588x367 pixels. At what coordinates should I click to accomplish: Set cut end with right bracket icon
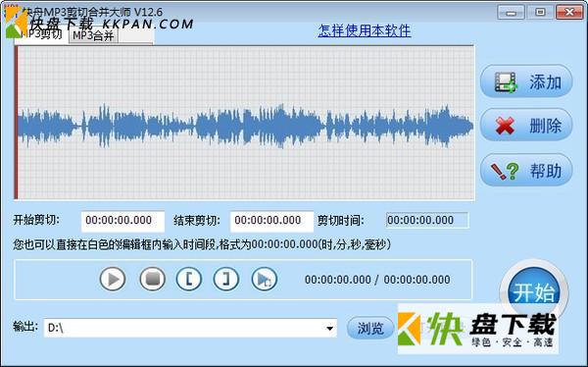tap(225, 279)
